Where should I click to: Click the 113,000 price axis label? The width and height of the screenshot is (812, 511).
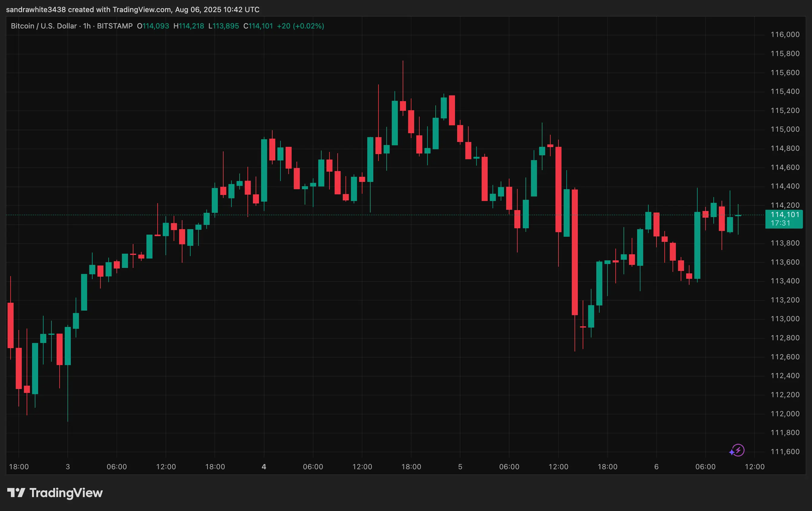785,319
